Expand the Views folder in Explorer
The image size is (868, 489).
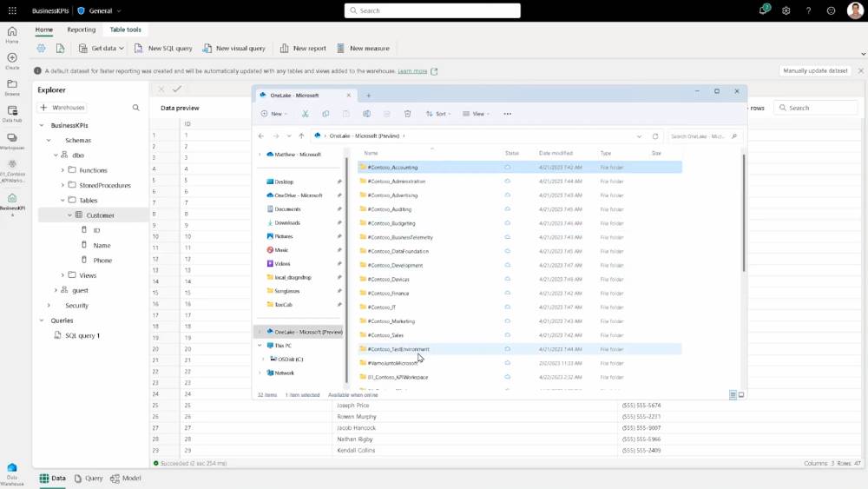[62, 274]
